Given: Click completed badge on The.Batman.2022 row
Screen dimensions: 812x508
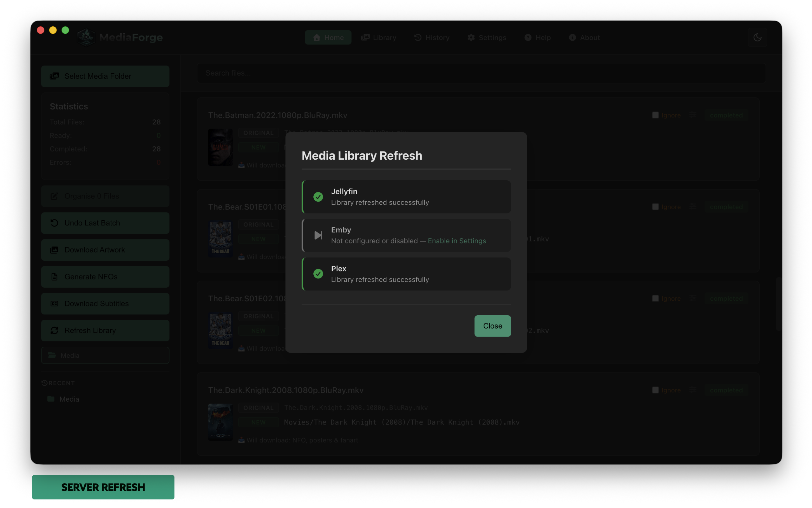Looking at the screenshot, I should (x=726, y=115).
